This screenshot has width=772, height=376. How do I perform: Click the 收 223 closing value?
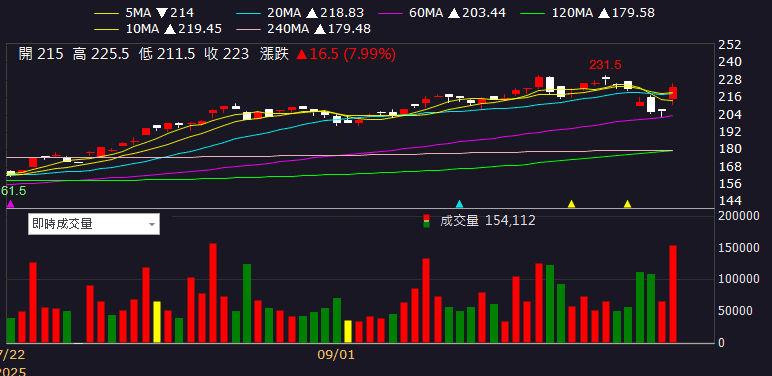pos(226,54)
